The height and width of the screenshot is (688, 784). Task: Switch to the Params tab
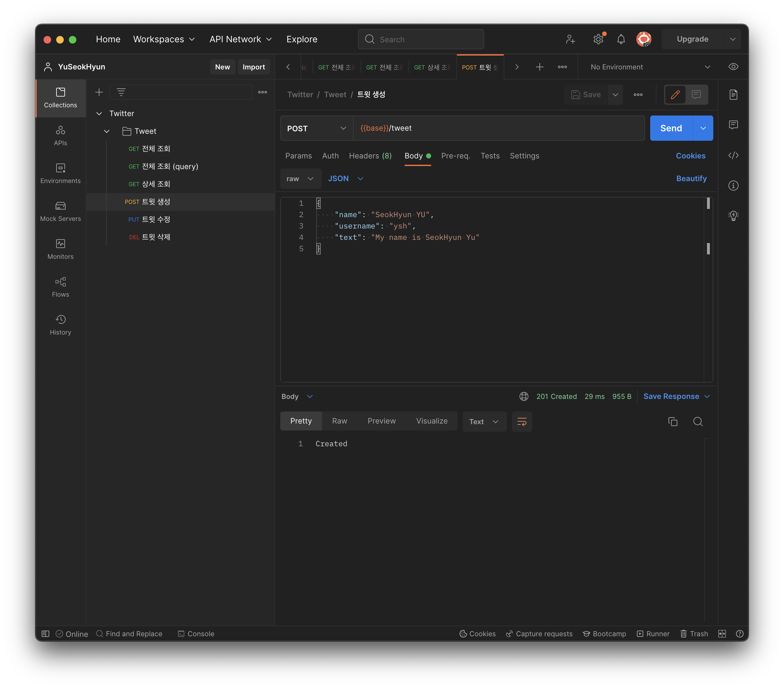[298, 156]
